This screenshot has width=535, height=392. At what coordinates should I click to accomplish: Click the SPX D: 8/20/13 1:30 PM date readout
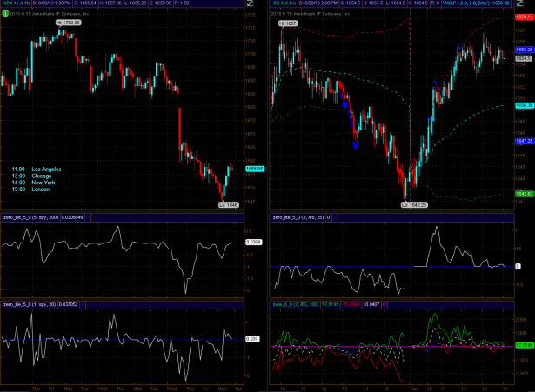point(52,3)
